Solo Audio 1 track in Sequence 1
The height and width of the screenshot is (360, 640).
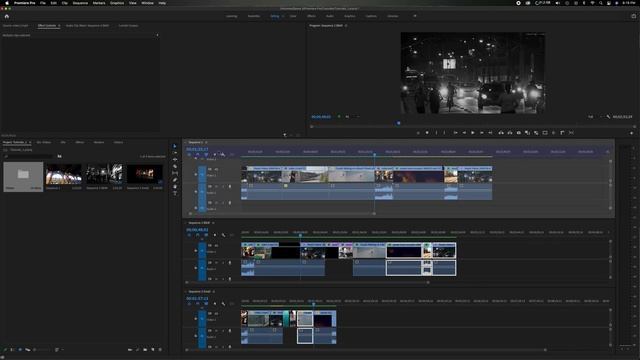click(x=223, y=187)
